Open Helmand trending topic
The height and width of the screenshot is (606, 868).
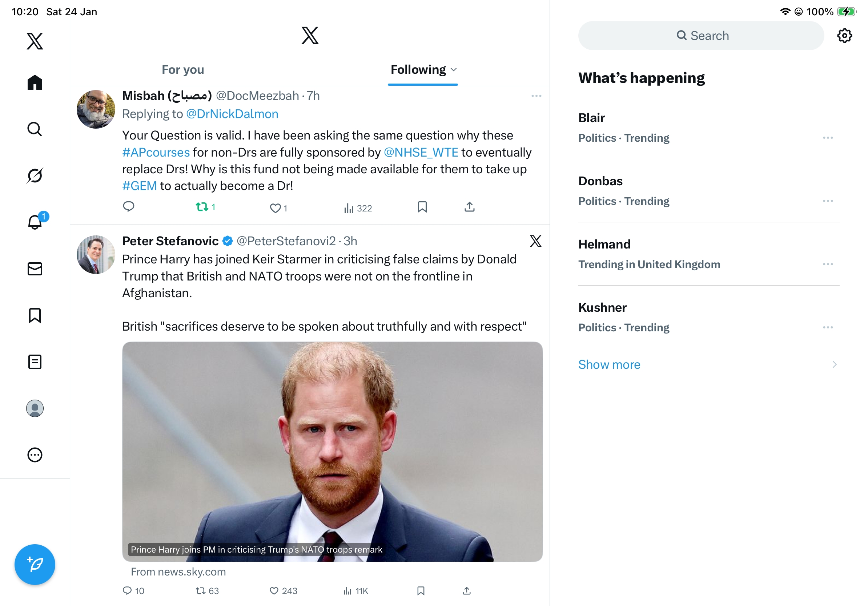(x=604, y=245)
